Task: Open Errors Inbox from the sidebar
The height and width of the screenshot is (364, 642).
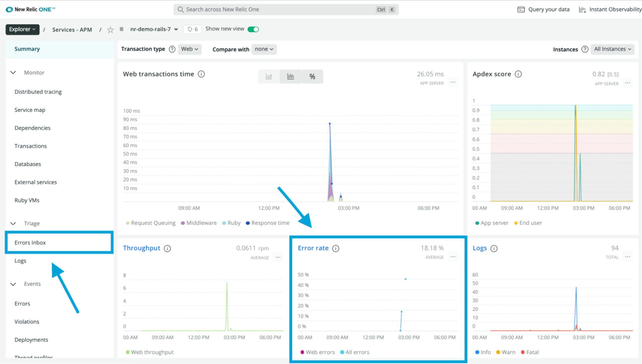Action: pos(30,242)
